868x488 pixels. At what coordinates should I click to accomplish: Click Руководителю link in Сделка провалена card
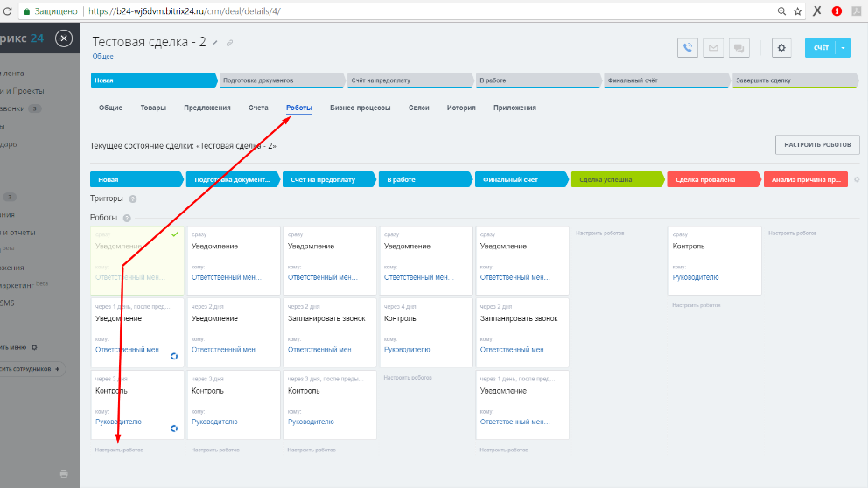(x=696, y=278)
